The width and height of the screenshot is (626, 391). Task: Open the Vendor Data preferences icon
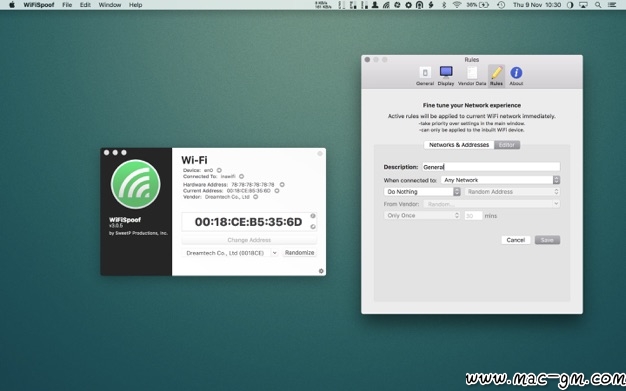click(472, 73)
